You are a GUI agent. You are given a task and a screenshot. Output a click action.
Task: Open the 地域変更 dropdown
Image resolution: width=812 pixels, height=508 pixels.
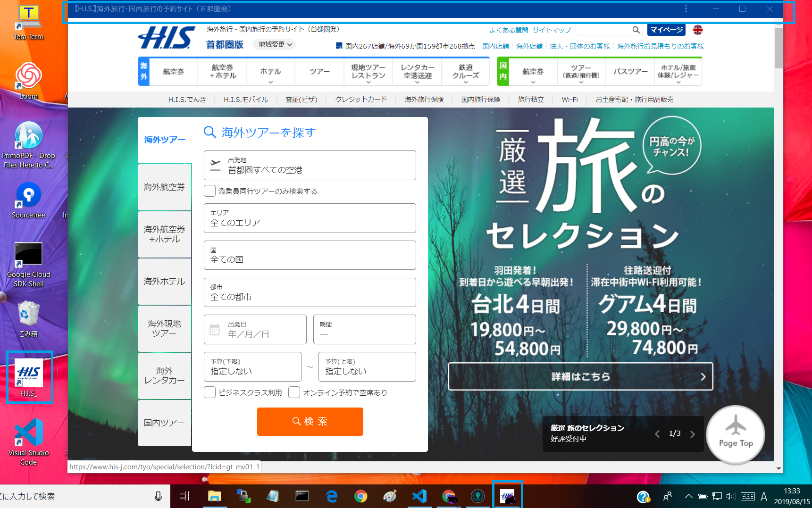(274, 44)
